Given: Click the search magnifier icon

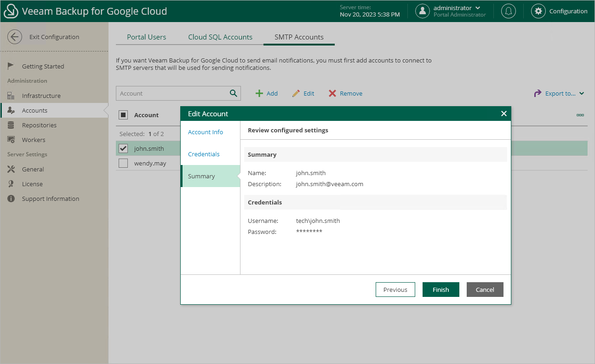Looking at the screenshot, I should tap(234, 93).
